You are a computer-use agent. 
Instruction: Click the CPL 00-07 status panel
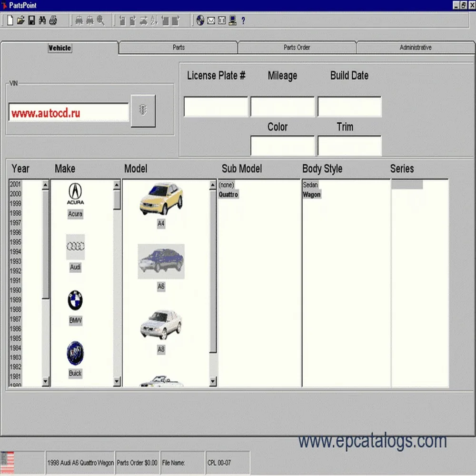click(x=228, y=463)
